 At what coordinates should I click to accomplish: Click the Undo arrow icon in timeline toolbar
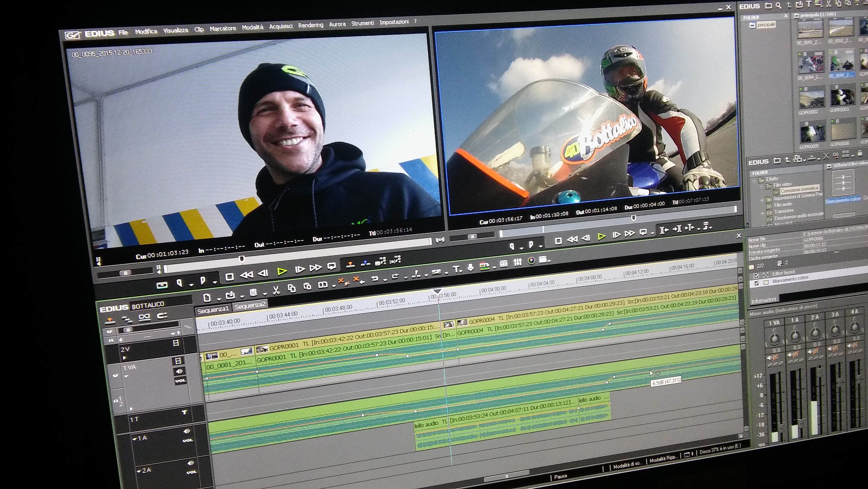[374, 279]
